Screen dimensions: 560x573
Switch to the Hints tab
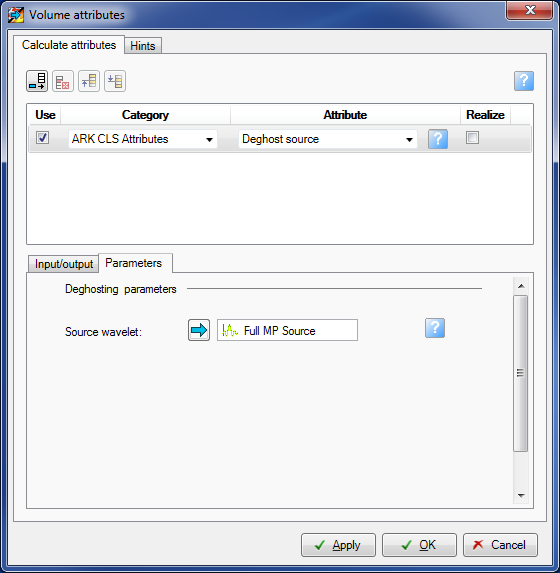(143, 46)
